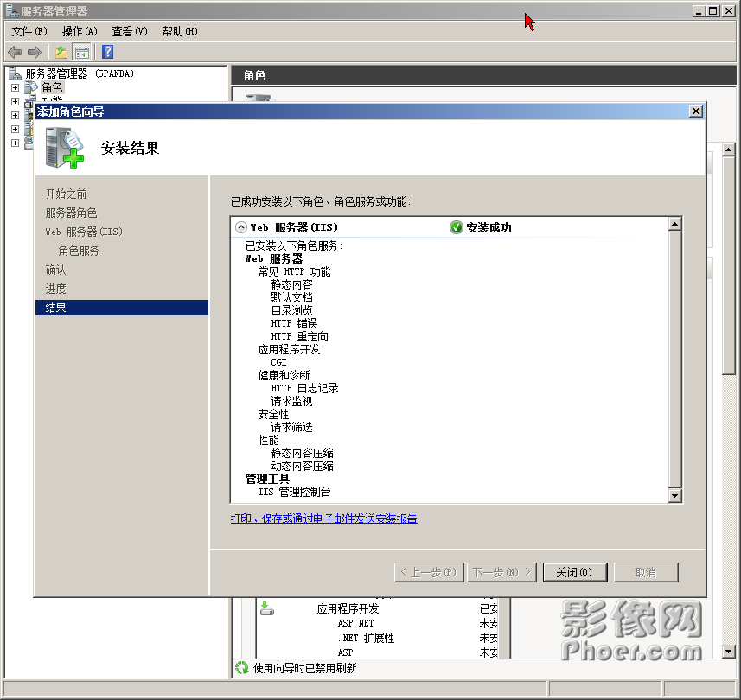Click the 请求筛选 entry
Image resolution: width=741 pixels, height=700 pixels.
[291, 427]
